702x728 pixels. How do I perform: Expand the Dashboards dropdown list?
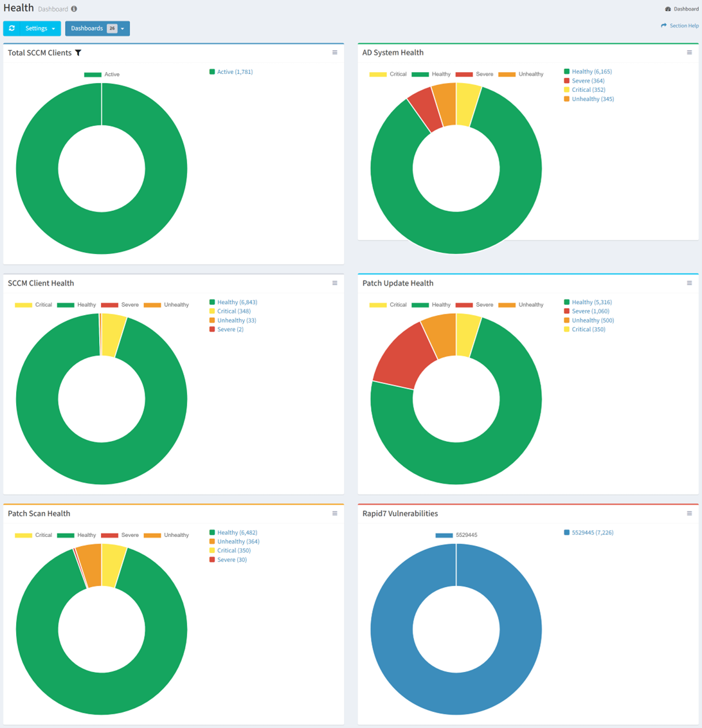click(97, 28)
